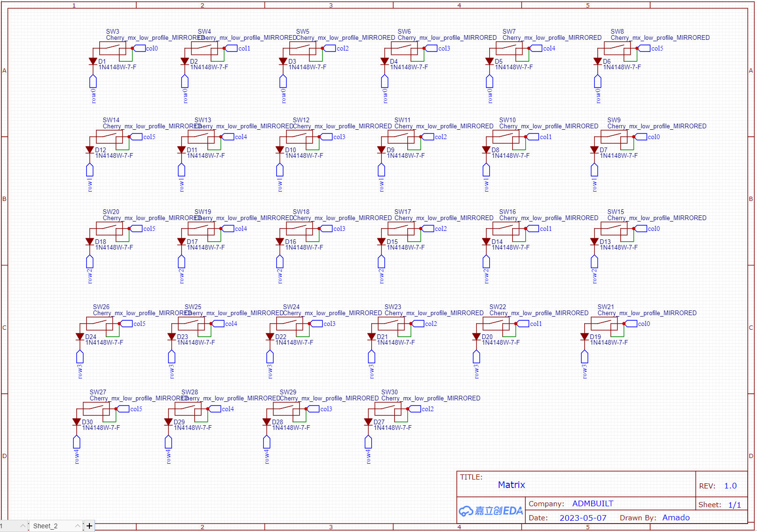The width and height of the screenshot is (757, 532).
Task: Add a new sheet with the plus button
Action: click(x=89, y=526)
